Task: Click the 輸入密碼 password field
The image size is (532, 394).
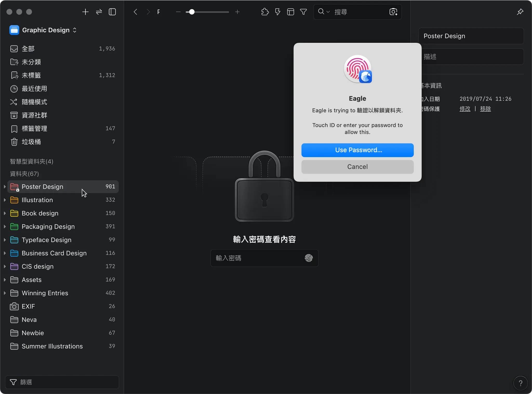Action: pyautogui.click(x=264, y=258)
